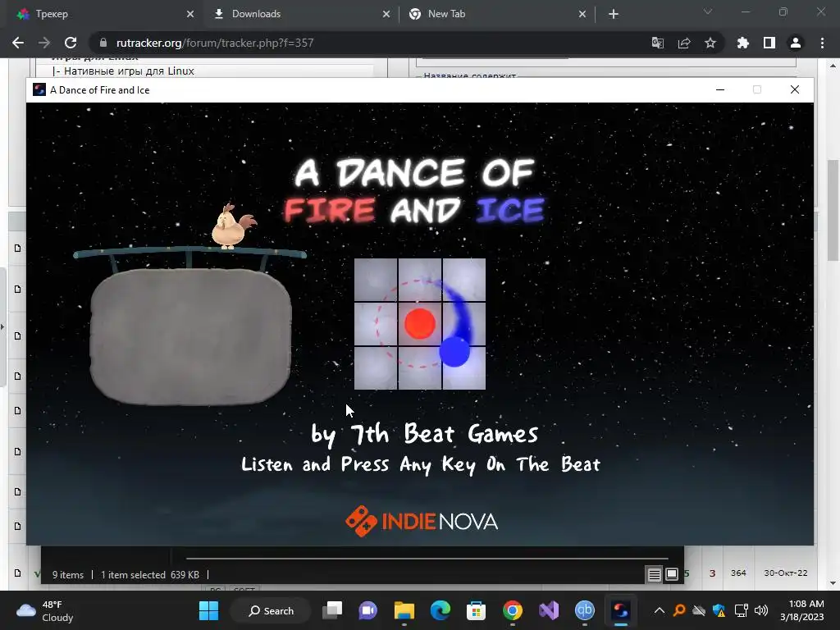Select A Dance of Fire and Ice taskbar icon
The height and width of the screenshot is (630, 840).
click(x=620, y=610)
